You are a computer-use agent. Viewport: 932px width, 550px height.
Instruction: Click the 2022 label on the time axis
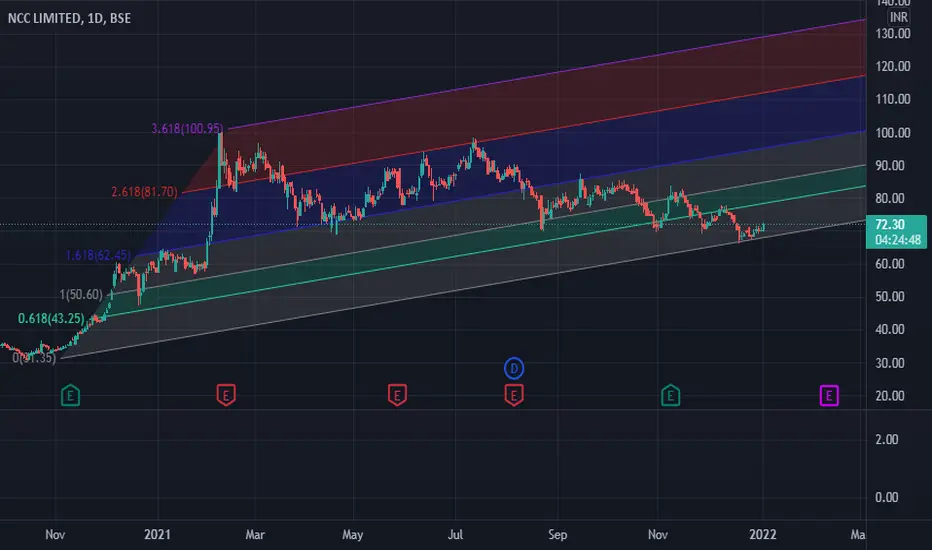click(763, 535)
